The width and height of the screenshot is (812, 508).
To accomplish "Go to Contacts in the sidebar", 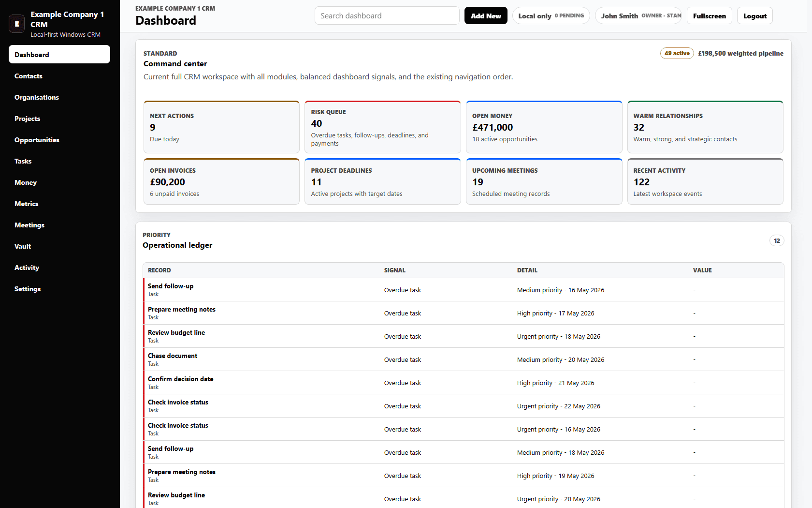I will (59, 76).
